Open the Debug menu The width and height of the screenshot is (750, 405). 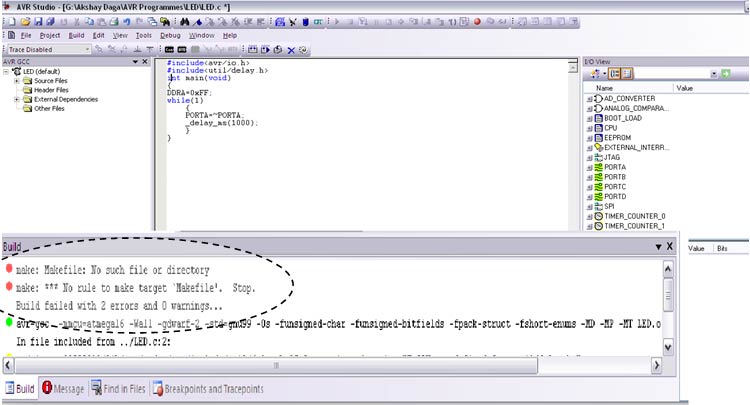[170, 35]
